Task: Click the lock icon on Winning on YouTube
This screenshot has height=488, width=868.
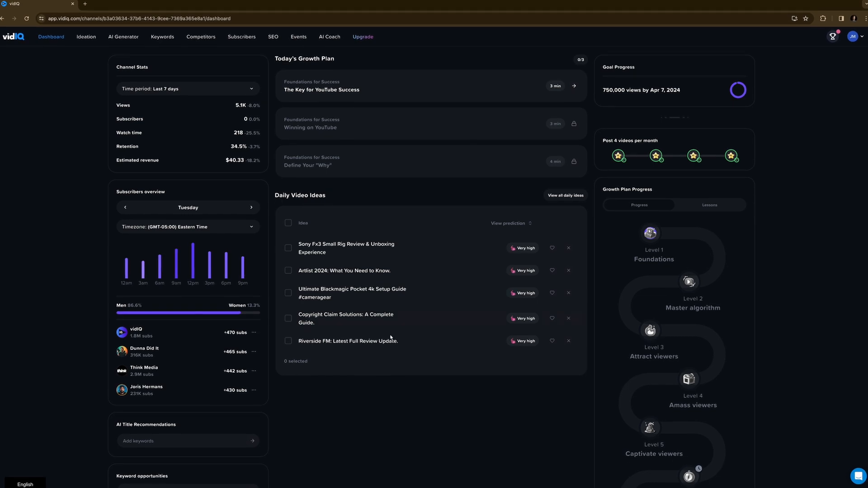Action: coord(574,124)
